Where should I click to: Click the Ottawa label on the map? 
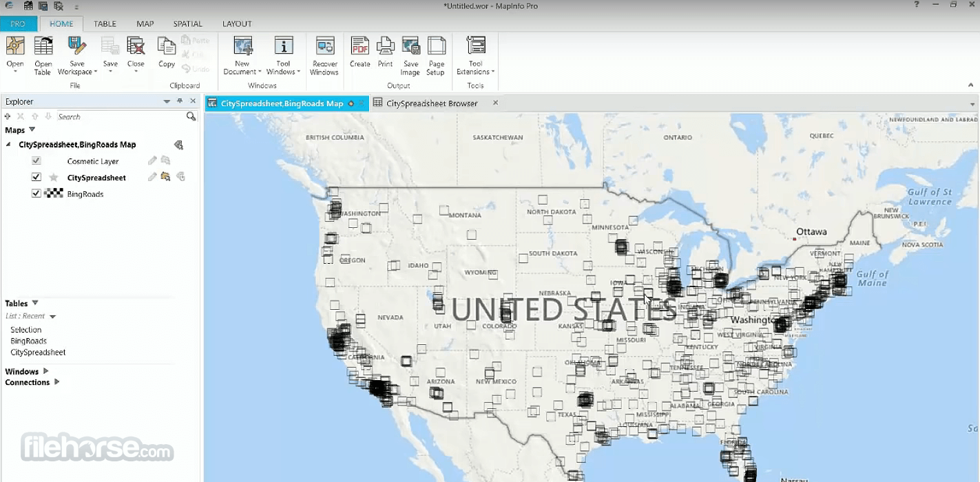pyautogui.click(x=811, y=231)
